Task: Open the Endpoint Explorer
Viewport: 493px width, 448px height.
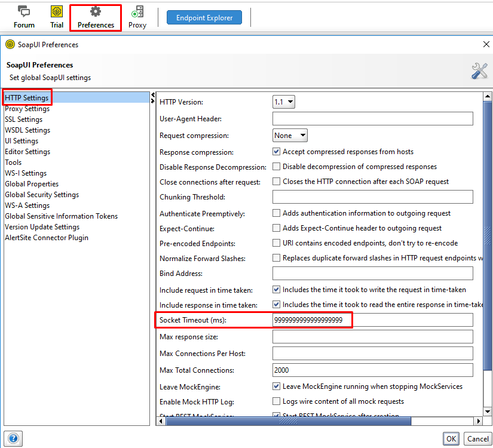Action: (204, 17)
